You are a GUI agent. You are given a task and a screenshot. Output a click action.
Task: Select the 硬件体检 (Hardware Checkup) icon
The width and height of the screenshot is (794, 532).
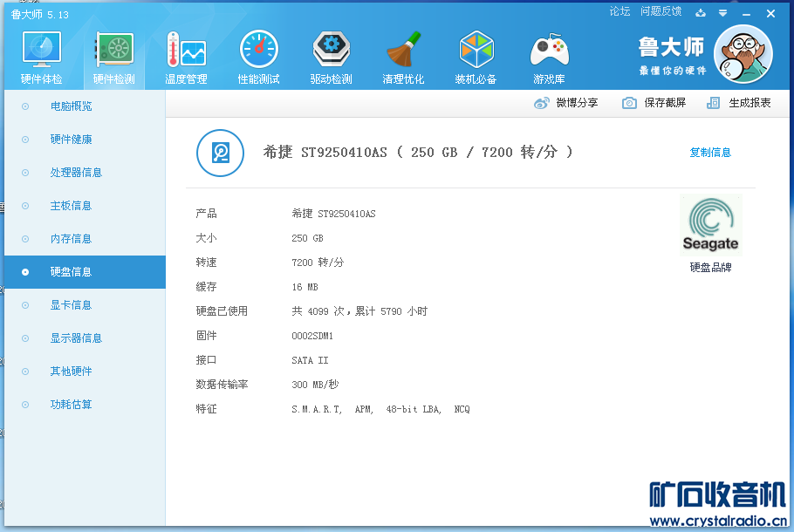[x=40, y=56]
